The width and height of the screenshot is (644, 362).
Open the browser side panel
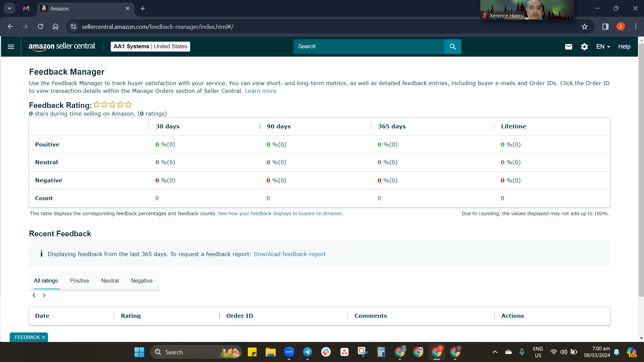605,26
